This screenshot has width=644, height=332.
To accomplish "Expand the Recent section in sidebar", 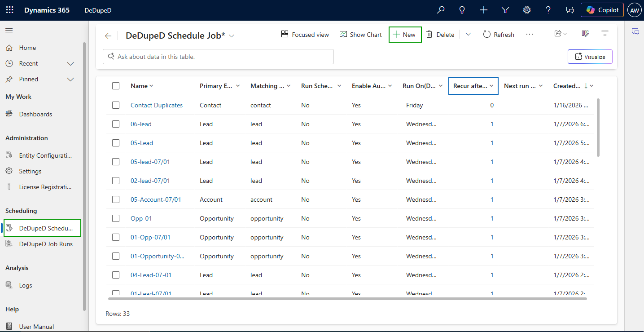I will (x=70, y=64).
